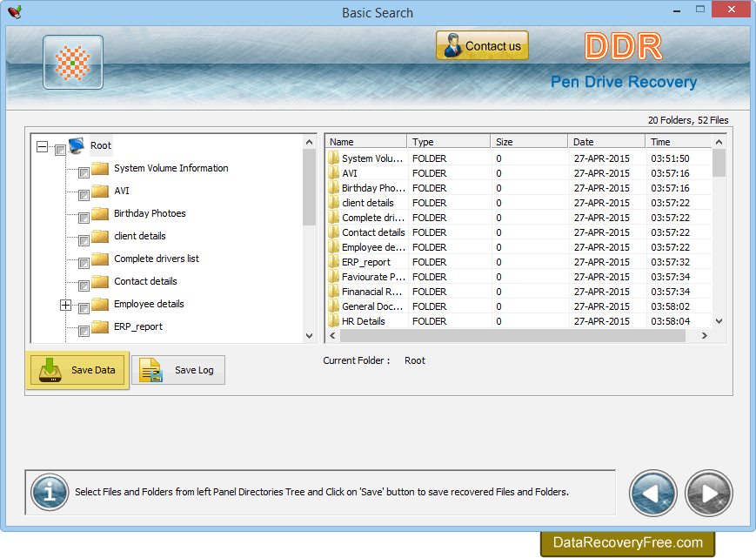Click file list horizontal scroll left arrow

[x=332, y=336]
